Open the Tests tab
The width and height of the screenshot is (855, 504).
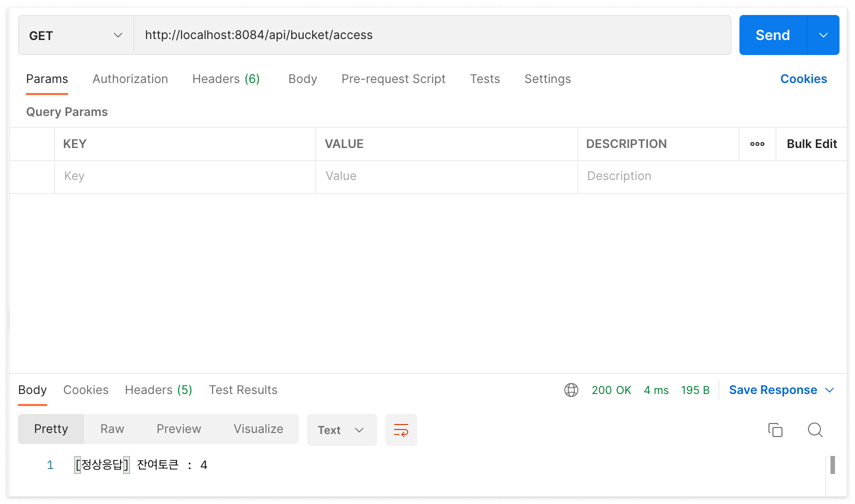tap(485, 79)
